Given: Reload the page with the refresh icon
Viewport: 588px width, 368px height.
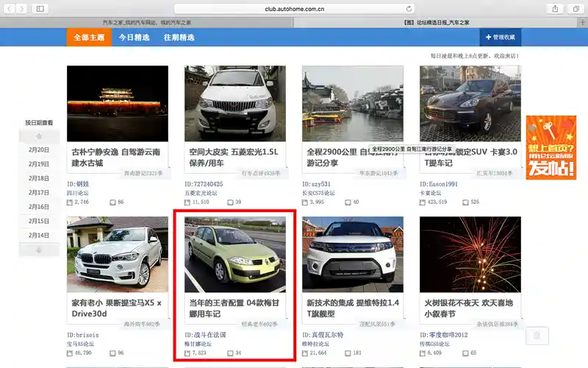Looking at the screenshot, I should point(409,8).
